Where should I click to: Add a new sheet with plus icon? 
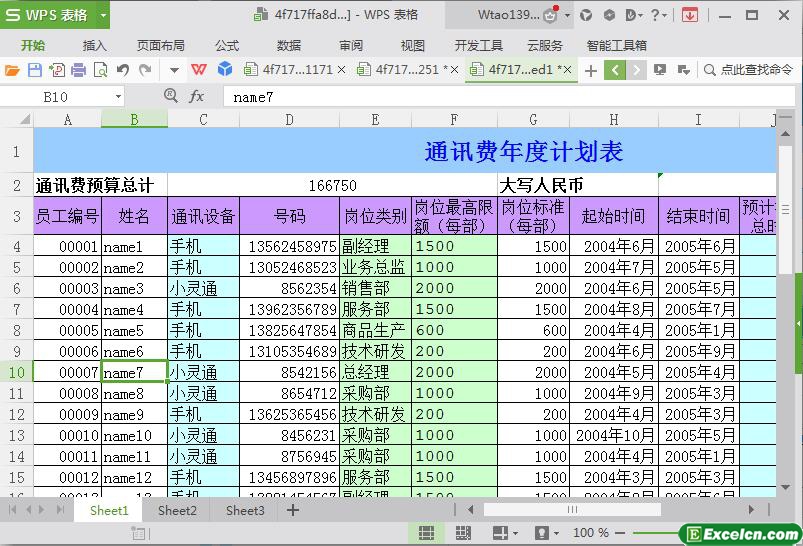[293, 510]
